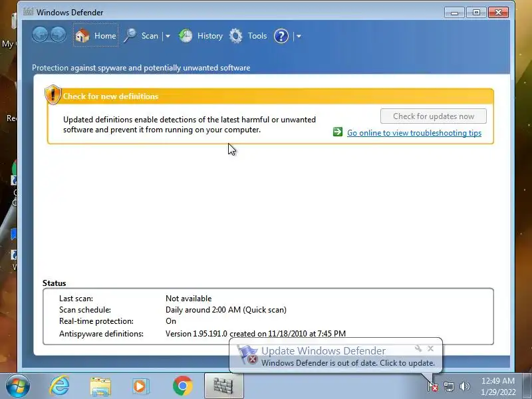The height and width of the screenshot is (399, 532).
Task: Click the flag icon in notification balloon
Action: pyautogui.click(x=247, y=355)
